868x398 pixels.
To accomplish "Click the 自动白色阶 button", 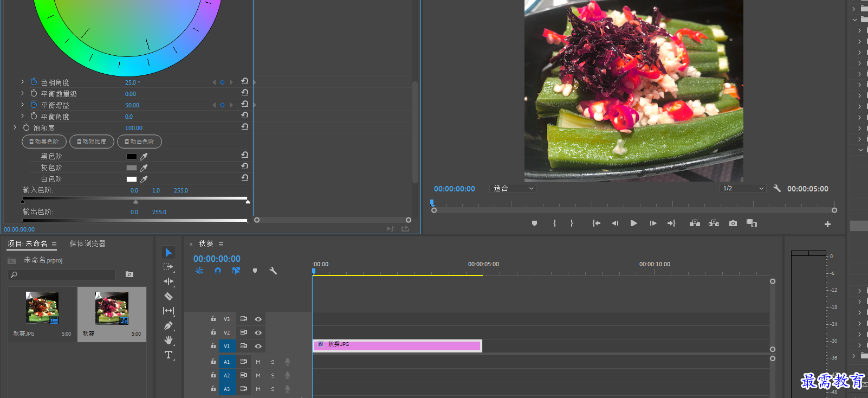I will [x=139, y=142].
